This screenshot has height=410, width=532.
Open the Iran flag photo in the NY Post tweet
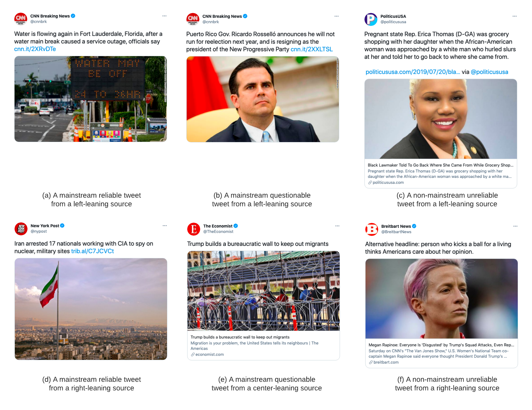coord(91,309)
